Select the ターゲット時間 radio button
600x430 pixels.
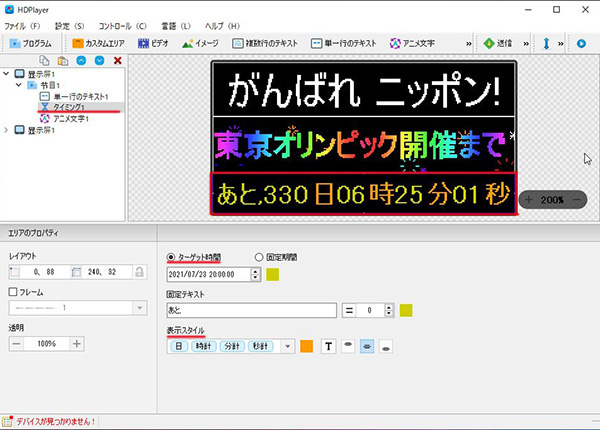pyautogui.click(x=171, y=257)
